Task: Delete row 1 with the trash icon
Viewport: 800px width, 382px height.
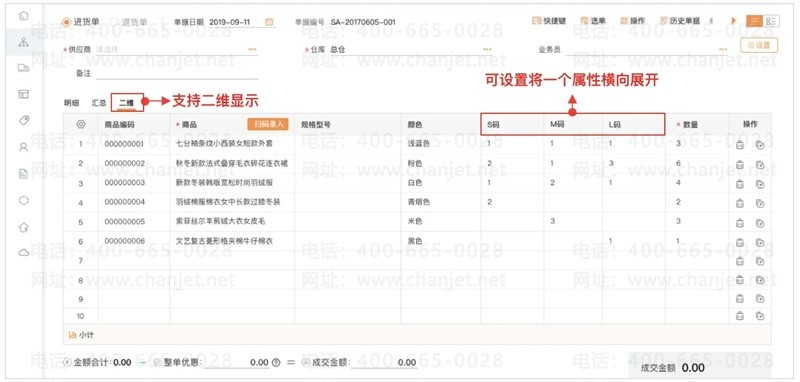Action: (740, 145)
